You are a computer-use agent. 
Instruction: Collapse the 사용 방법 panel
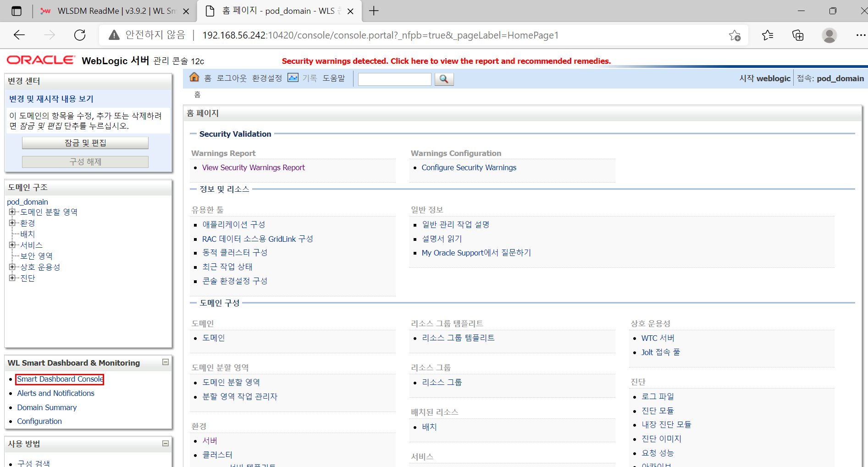coord(166,444)
